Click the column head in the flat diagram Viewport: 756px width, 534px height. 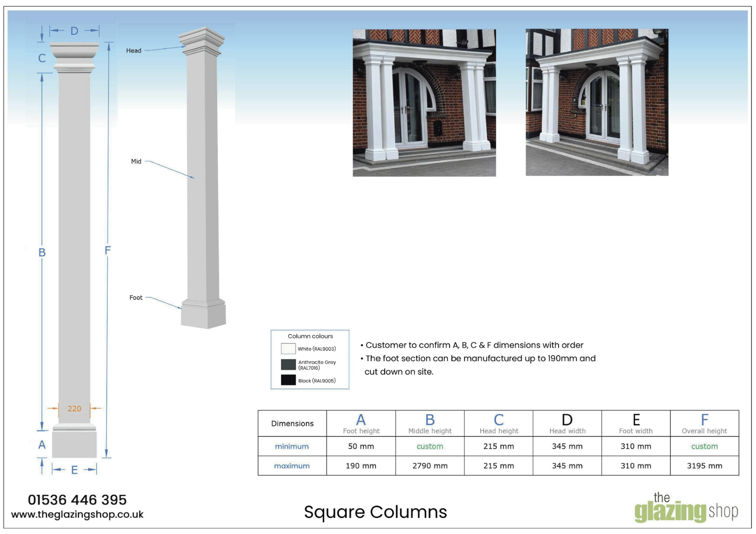(74, 57)
